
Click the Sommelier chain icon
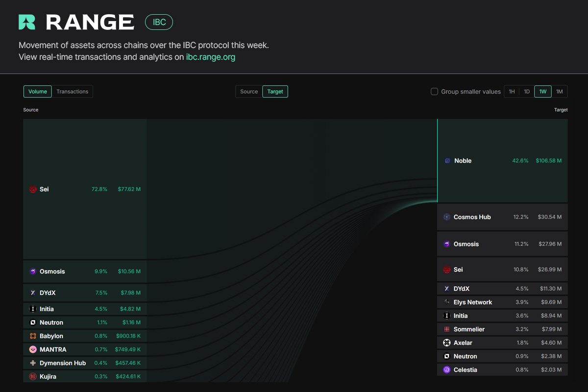click(x=447, y=329)
